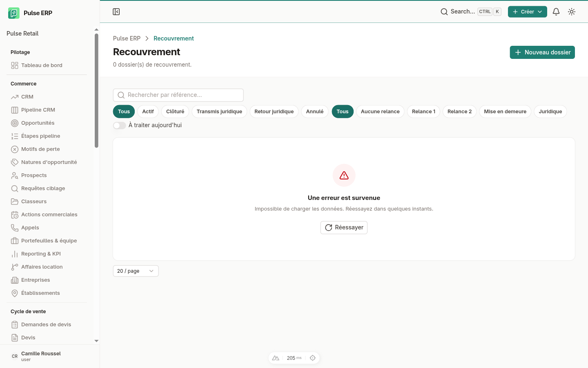
Task: Toggle light/dark theme sun icon
Action: (x=572, y=12)
